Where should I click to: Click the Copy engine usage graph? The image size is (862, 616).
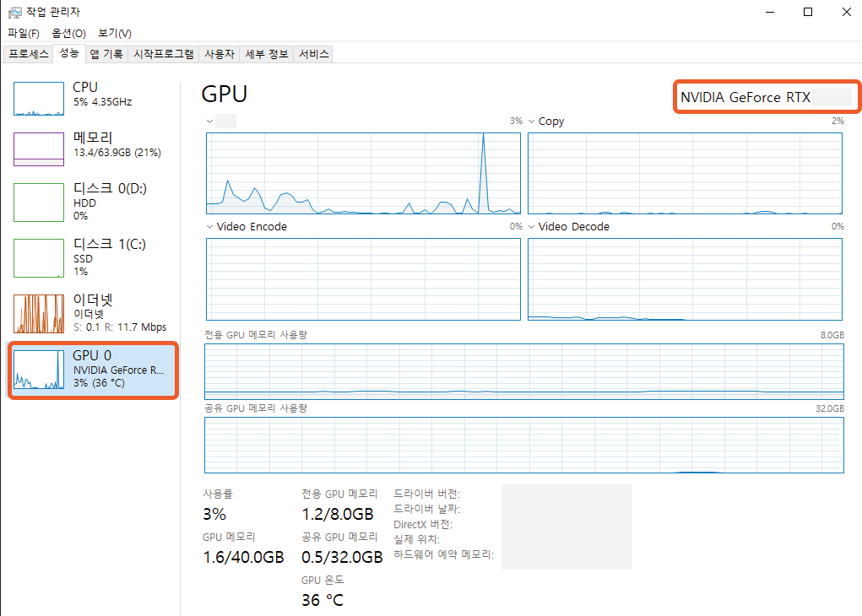point(685,174)
